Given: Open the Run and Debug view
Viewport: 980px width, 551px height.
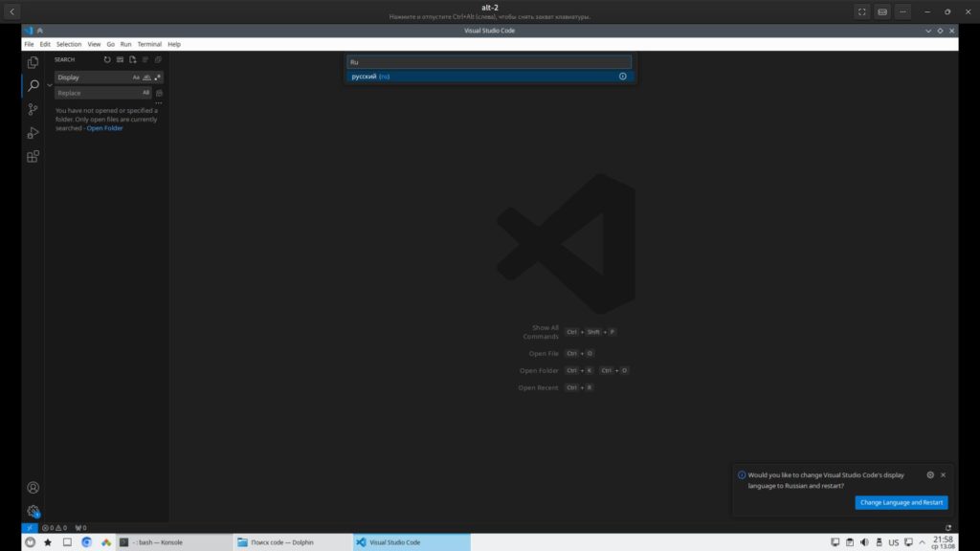Looking at the screenshot, I should (x=33, y=133).
